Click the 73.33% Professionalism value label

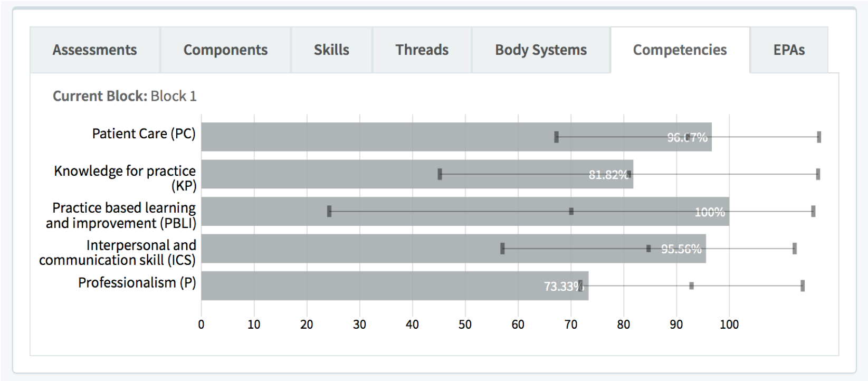point(562,287)
